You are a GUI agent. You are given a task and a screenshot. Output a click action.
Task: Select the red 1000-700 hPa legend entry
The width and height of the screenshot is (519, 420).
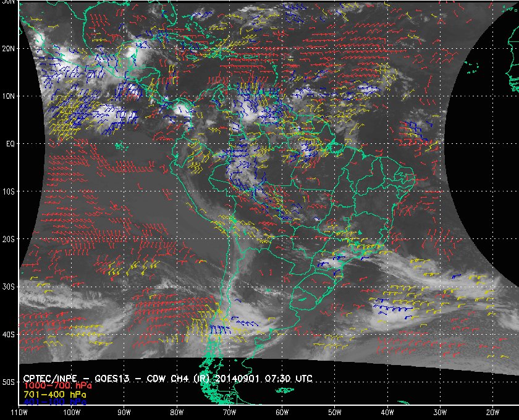[57, 386]
